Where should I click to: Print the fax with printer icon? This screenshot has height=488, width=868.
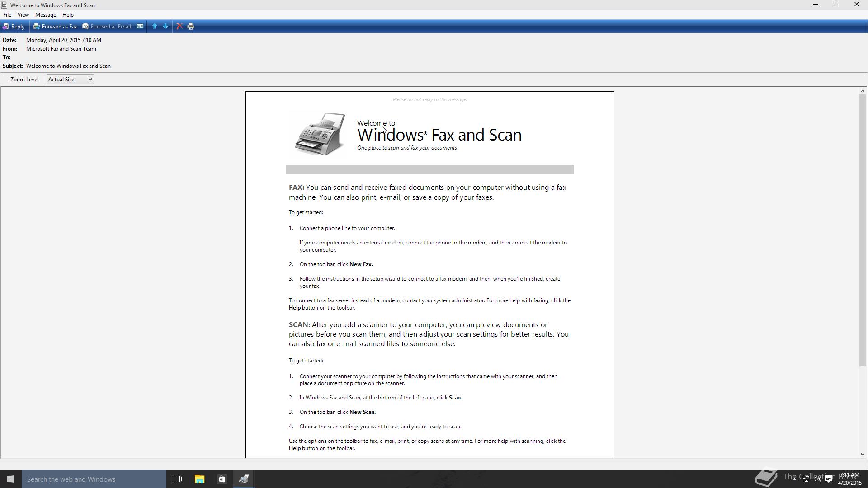[x=191, y=27]
